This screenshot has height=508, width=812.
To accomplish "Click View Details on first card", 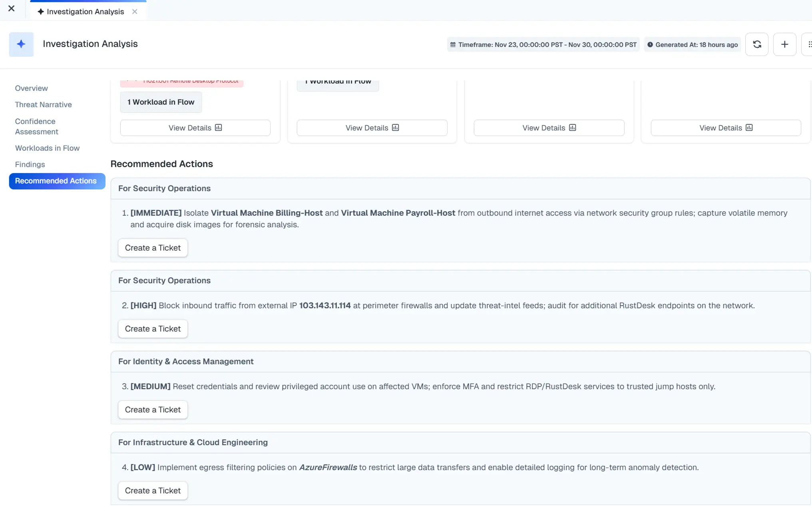I will click(x=195, y=128).
